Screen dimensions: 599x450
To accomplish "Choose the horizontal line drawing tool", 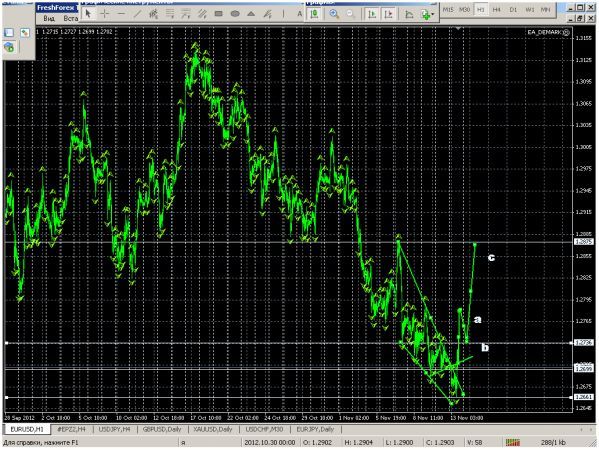I will coord(121,14).
